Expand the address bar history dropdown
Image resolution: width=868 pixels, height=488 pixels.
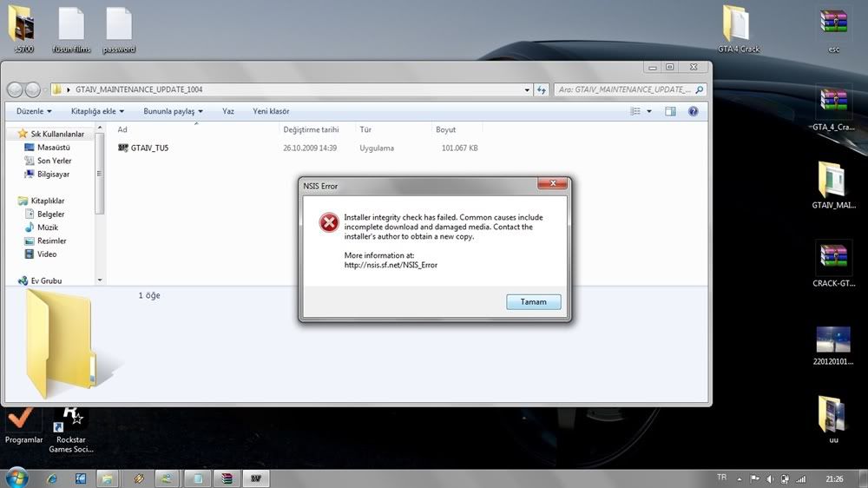pyautogui.click(x=527, y=89)
